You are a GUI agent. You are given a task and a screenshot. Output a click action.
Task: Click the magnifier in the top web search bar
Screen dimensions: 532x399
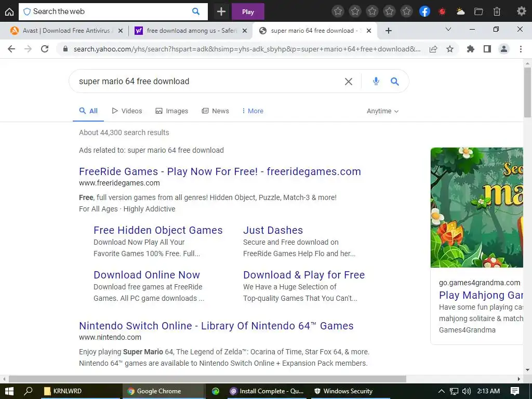point(196,11)
